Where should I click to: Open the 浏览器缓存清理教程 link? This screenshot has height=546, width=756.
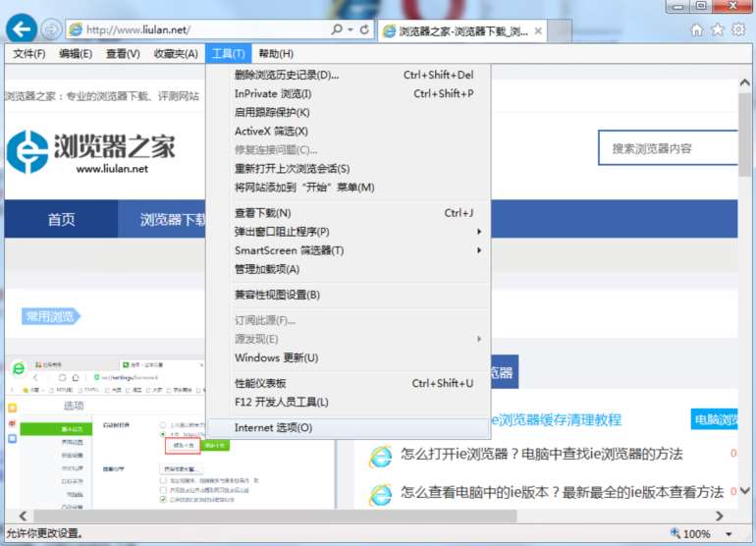(556, 420)
